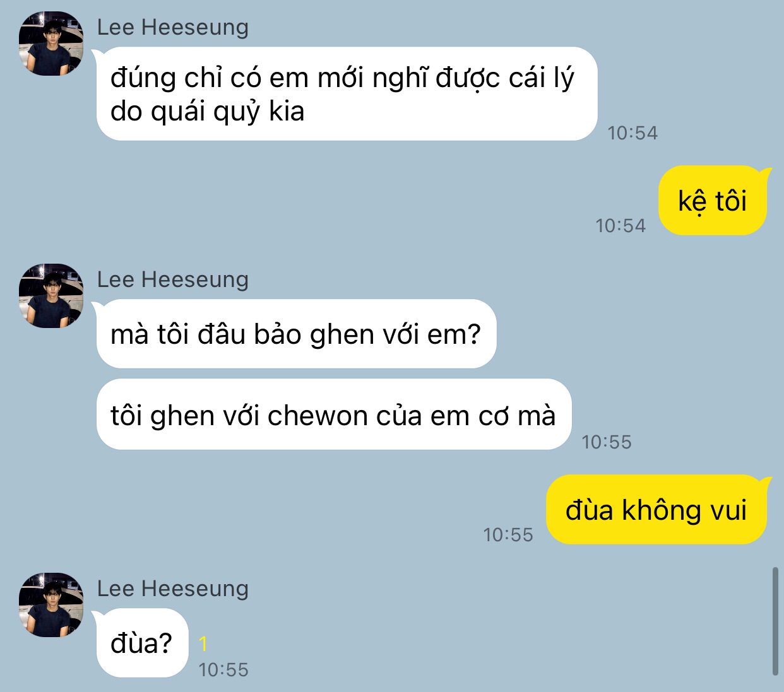This screenshot has width=784, height=692.
Task: Click Lee Heeseung name above "mà tôi đâu"
Action: pyautogui.click(x=172, y=279)
